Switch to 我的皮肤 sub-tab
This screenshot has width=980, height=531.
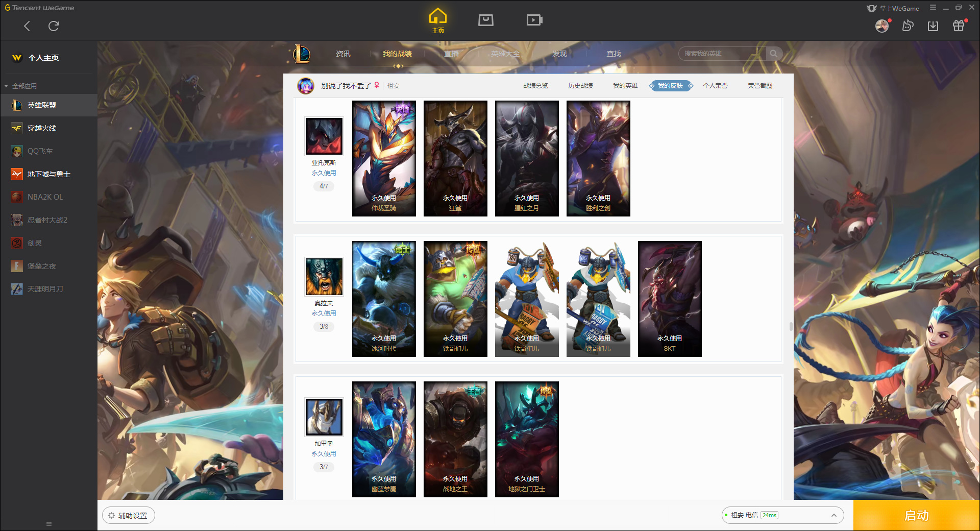tap(670, 86)
